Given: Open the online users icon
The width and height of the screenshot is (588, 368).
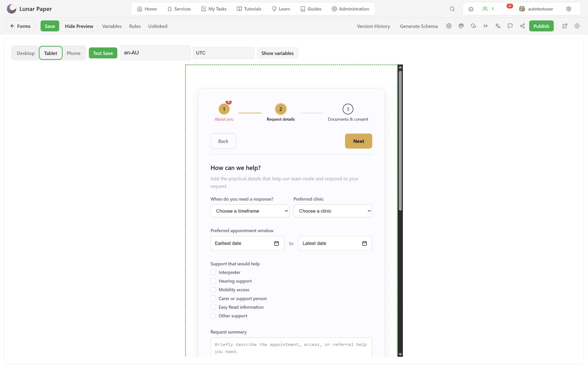Looking at the screenshot, I should 485,9.
